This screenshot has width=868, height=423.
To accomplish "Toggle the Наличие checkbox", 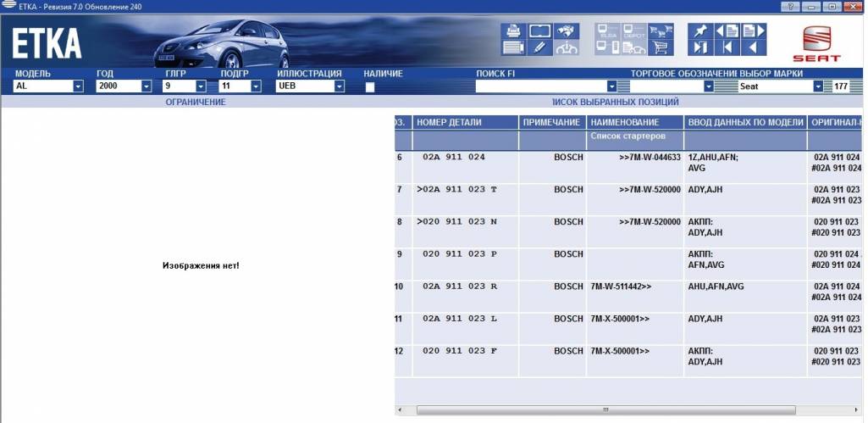I will tap(369, 86).
